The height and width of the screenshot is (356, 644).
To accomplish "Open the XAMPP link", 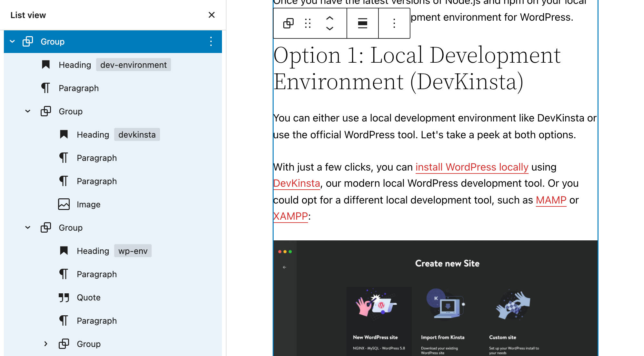I will point(290,216).
